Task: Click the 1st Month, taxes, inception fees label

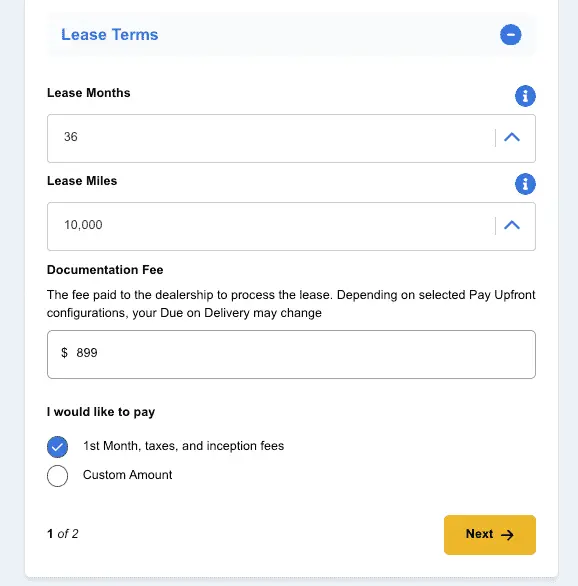Action: click(183, 446)
